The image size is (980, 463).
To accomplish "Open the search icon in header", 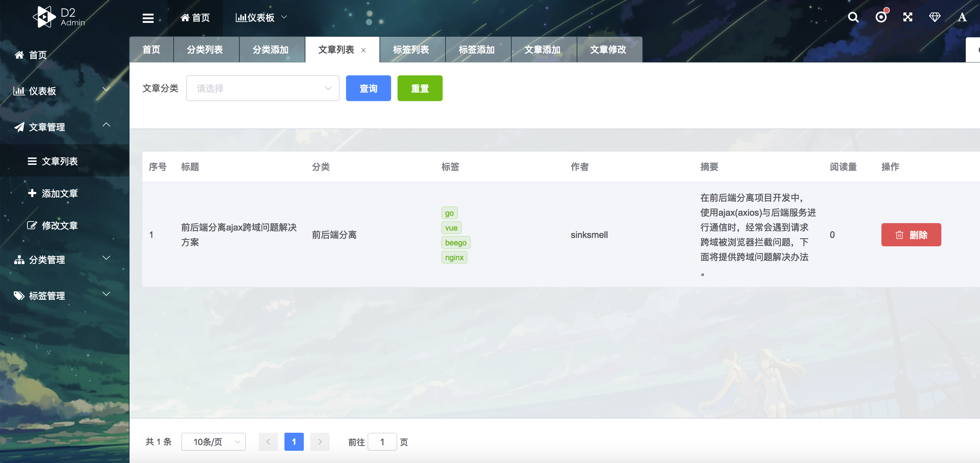I will (853, 17).
